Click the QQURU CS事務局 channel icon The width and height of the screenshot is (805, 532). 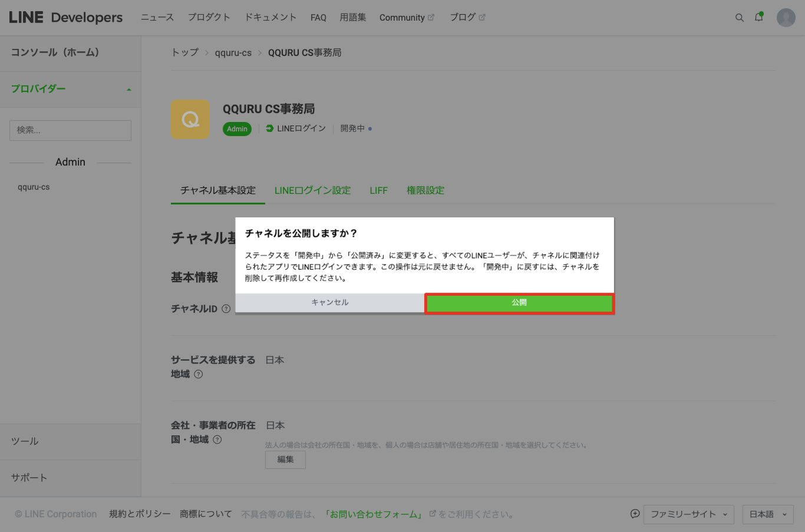point(190,120)
